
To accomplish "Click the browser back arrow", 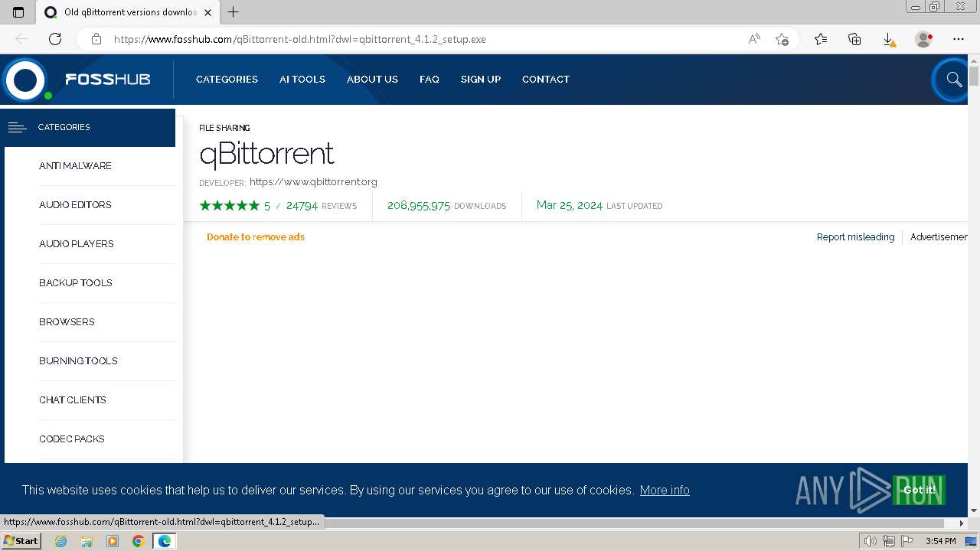I will 21,39.
